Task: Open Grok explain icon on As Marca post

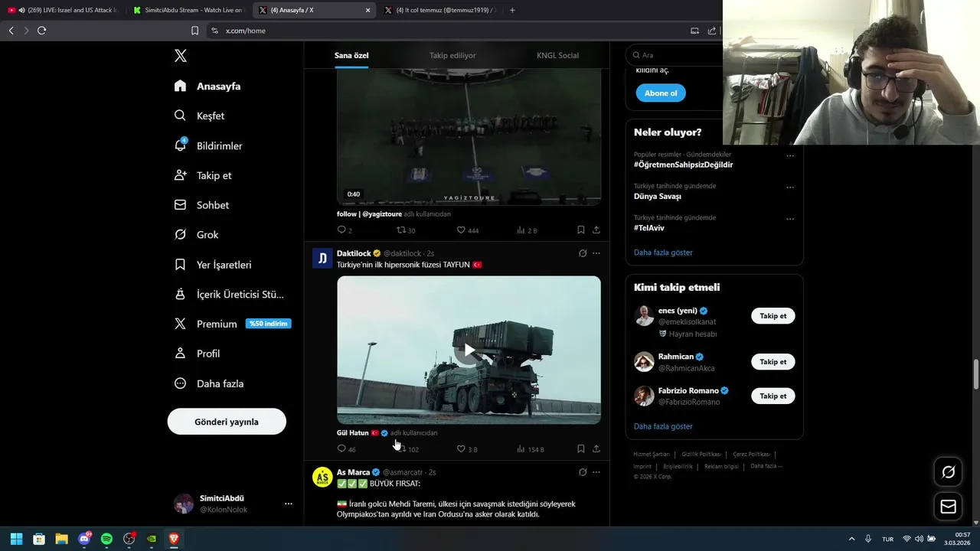Action: [583, 472]
